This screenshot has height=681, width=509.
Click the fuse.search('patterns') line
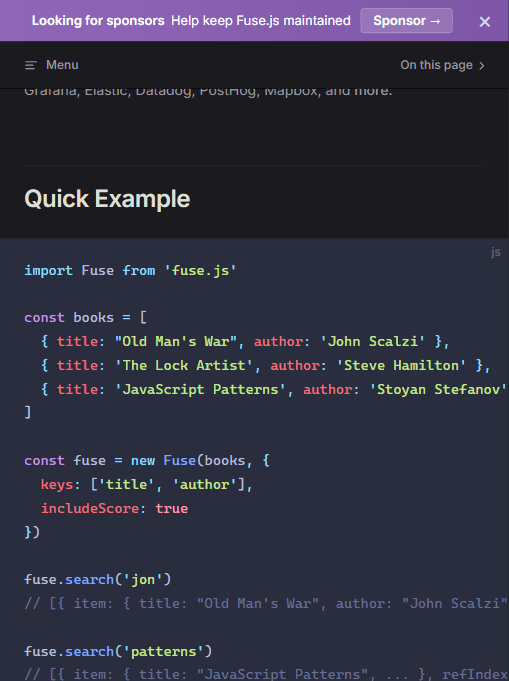(118, 651)
